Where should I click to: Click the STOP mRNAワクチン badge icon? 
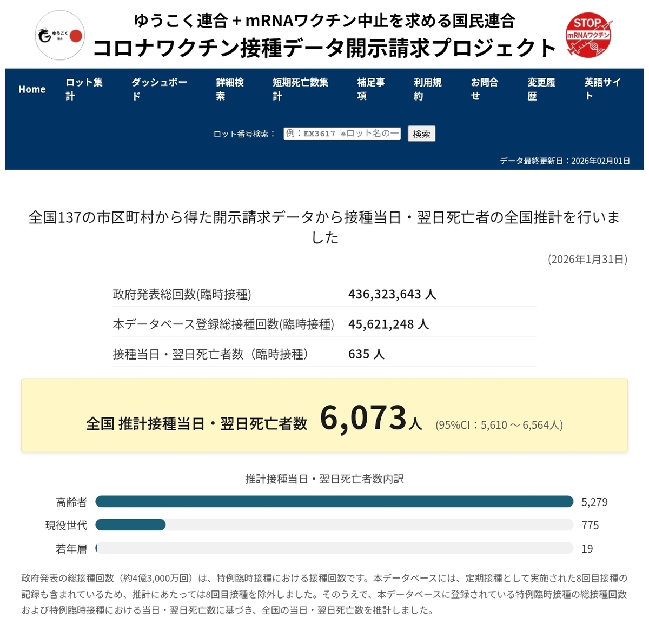coord(588,36)
